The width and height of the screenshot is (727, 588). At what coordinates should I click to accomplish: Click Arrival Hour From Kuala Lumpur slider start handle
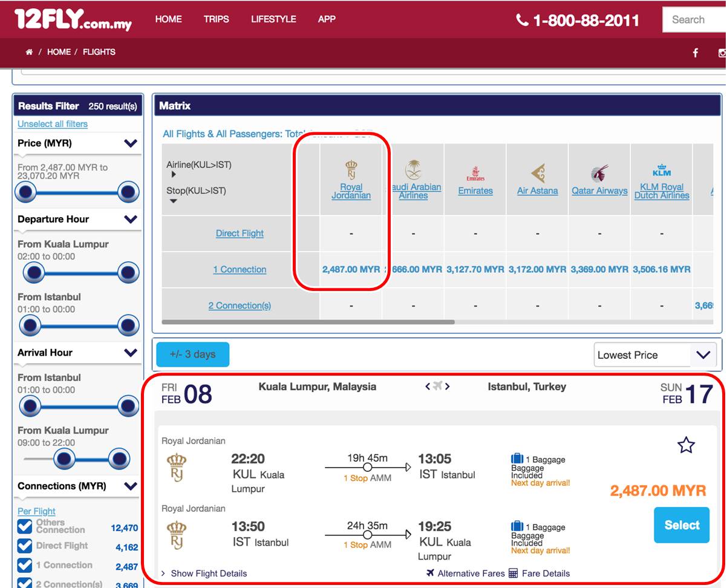pos(64,460)
